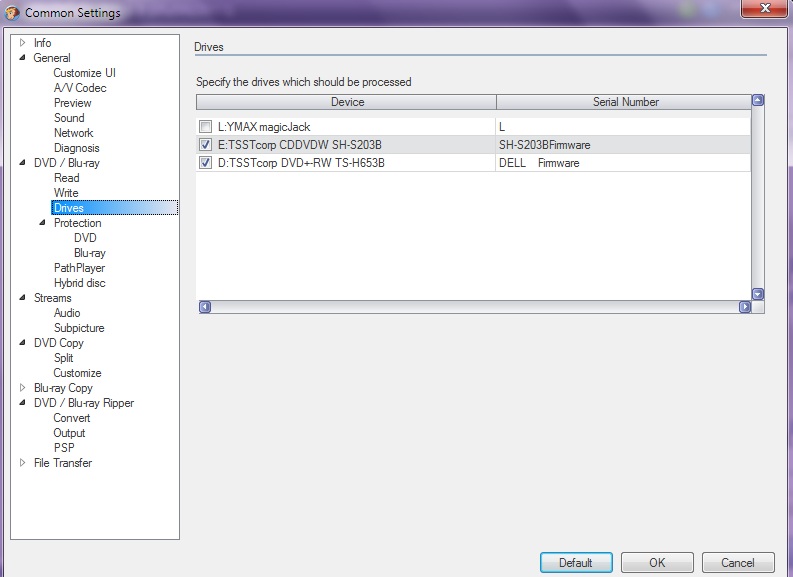This screenshot has height=577, width=793.
Task: Open the Diagnosis settings page
Action: click(x=76, y=148)
